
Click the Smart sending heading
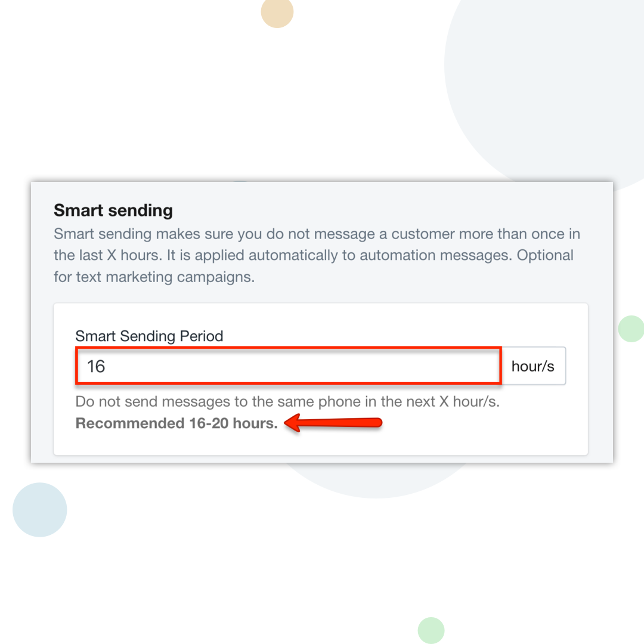(x=113, y=210)
